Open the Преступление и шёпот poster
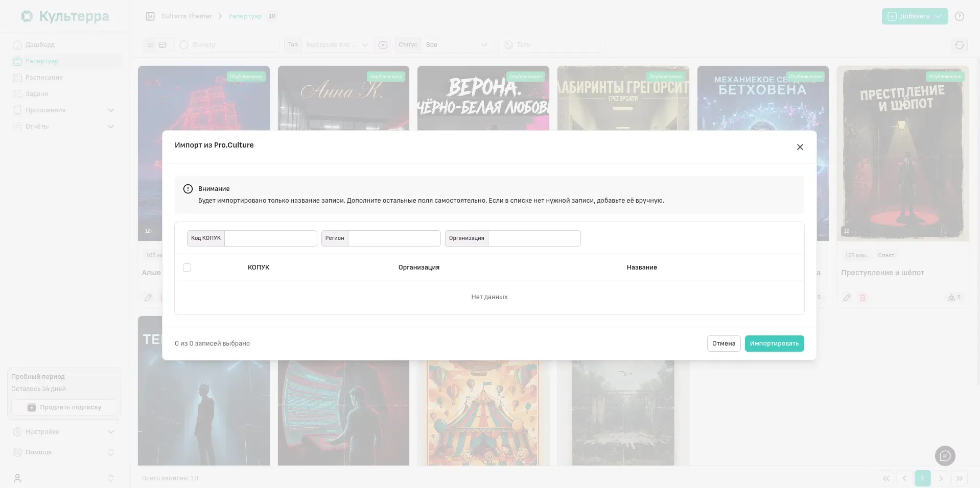The image size is (980, 488). point(903,153)
